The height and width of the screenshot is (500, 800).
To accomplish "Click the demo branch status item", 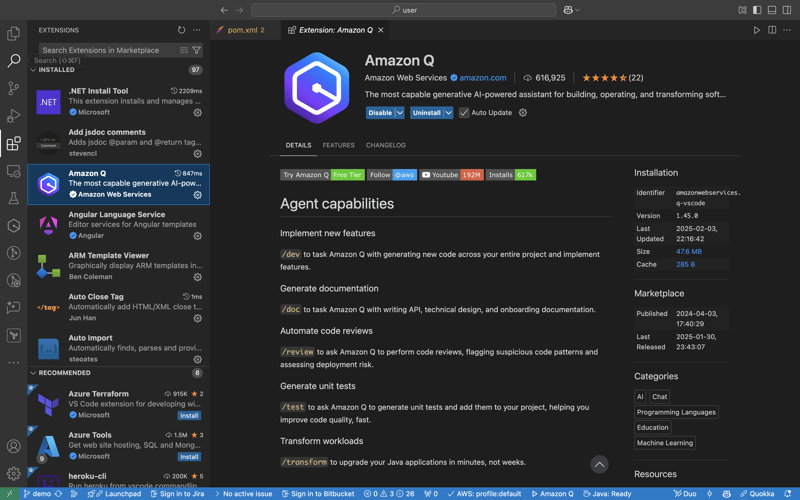I will coord(37,494).
